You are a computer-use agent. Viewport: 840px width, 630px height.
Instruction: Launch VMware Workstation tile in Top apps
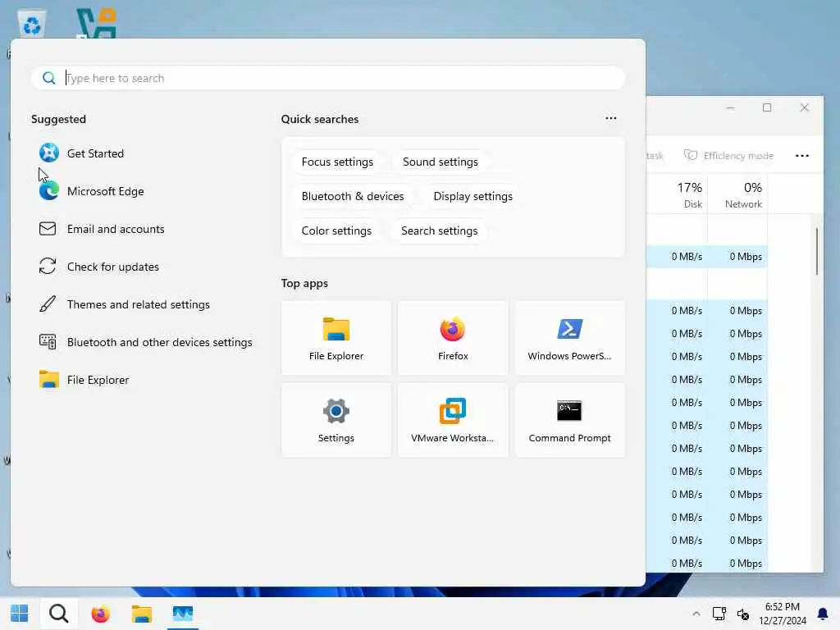coord(453,420)
